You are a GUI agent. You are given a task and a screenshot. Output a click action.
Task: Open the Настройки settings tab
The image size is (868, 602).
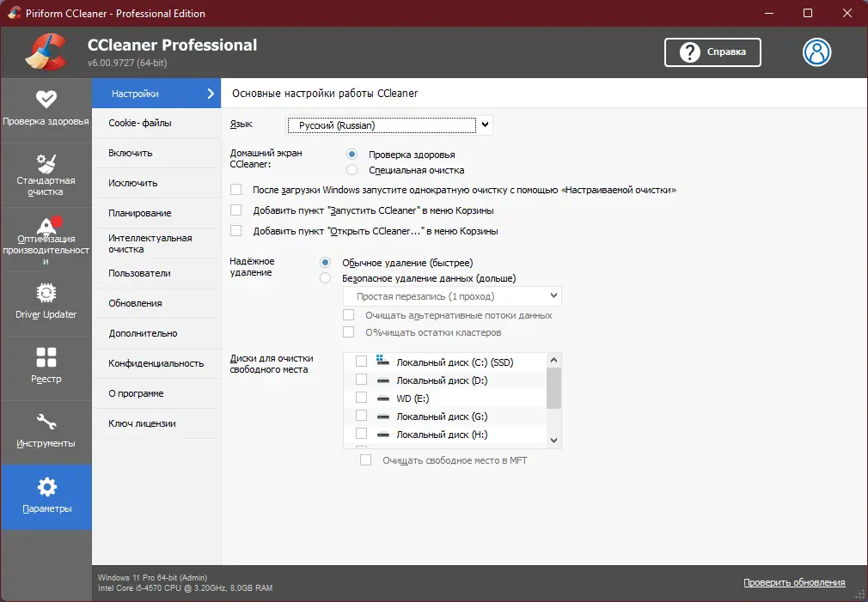click(156, 94)
